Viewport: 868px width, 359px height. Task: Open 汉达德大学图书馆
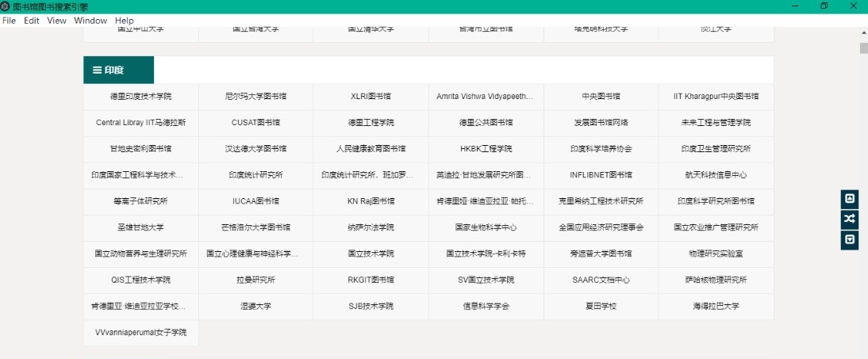click(x=255, y=149)
